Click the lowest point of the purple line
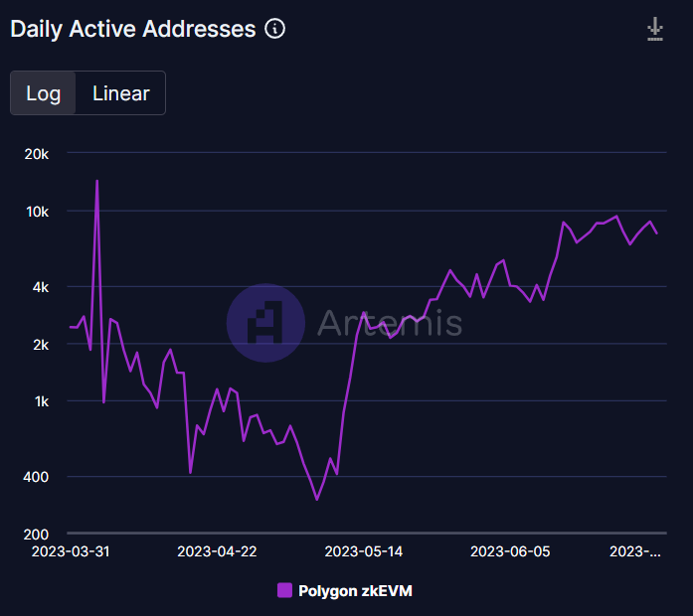 pos(317,500)
